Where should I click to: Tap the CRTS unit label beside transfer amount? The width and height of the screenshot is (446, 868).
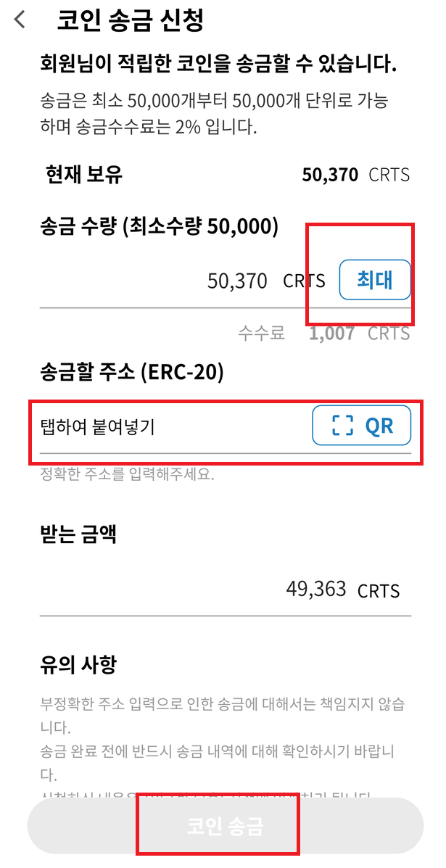[303, 281]
